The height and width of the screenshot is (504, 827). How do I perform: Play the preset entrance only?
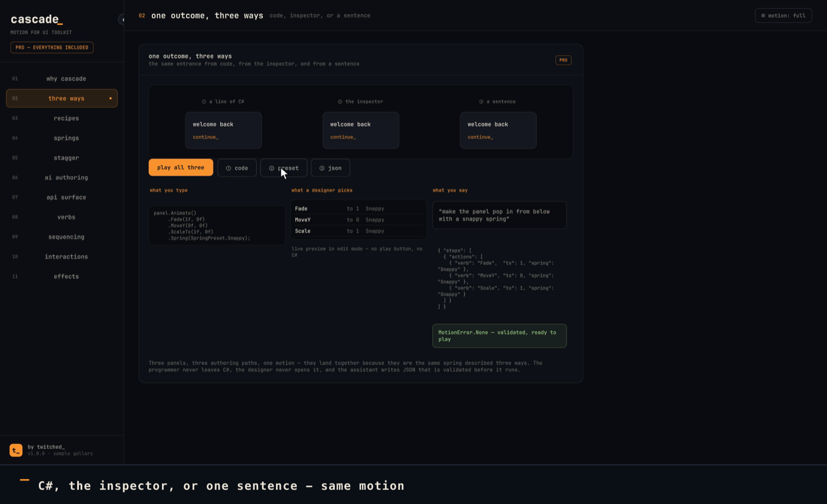pyautogui.click(x=284, y=168)
